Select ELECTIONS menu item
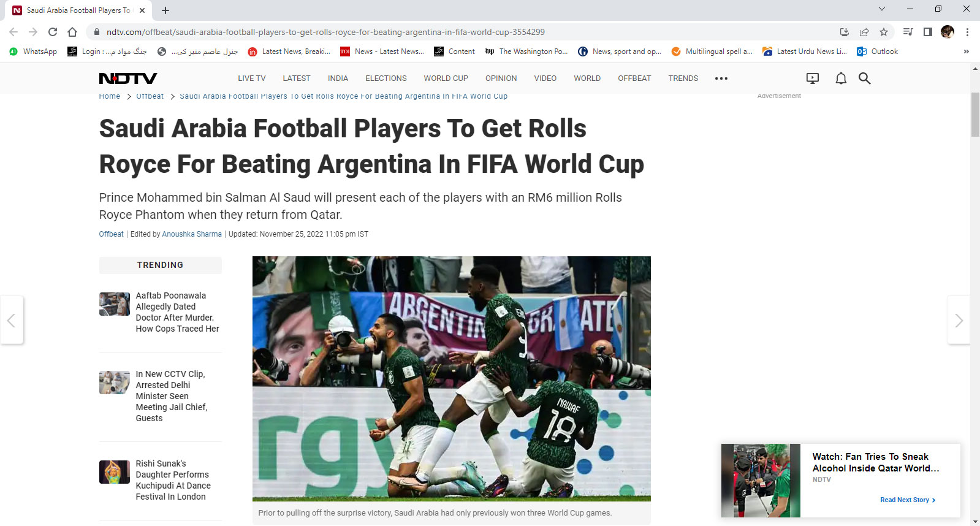 (x=386, y=78)
